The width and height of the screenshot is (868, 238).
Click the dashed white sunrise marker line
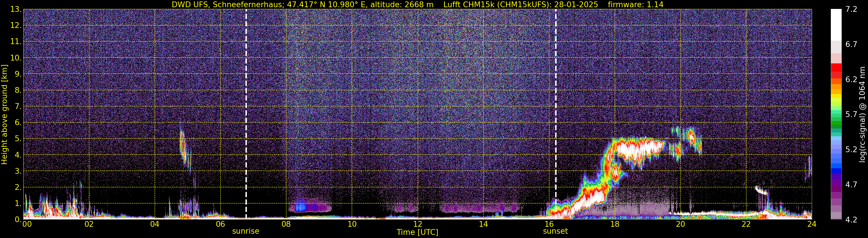point(246,114)
